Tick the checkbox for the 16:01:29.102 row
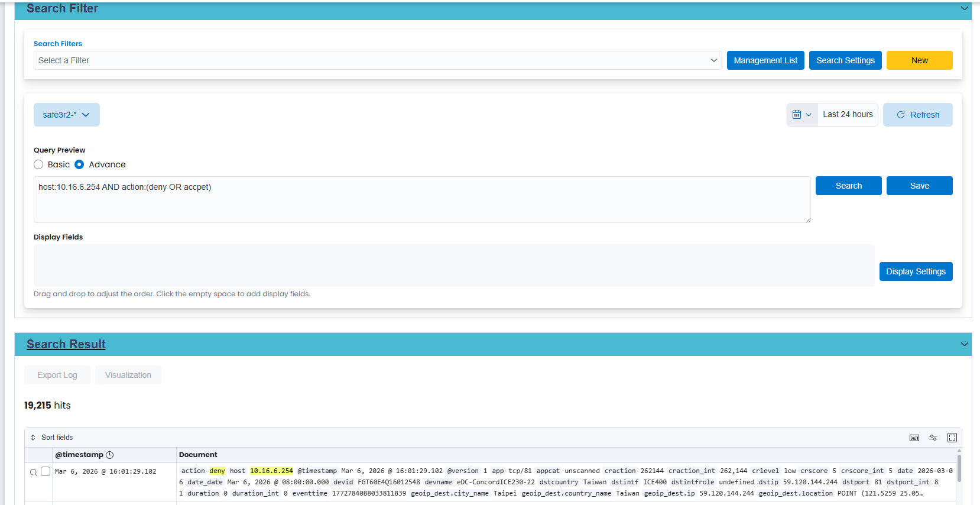This screenshot has height=505, width=980. click(x=46, y=471)
